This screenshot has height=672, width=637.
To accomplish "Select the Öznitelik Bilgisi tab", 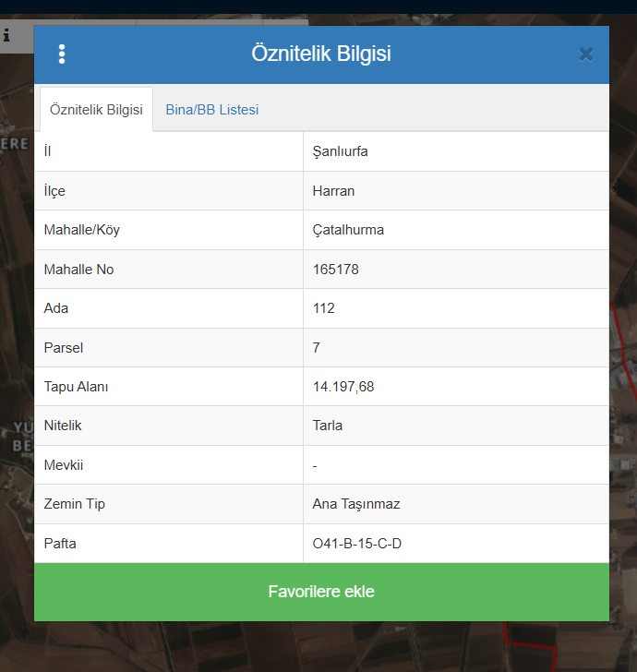I will pos(96,110).
